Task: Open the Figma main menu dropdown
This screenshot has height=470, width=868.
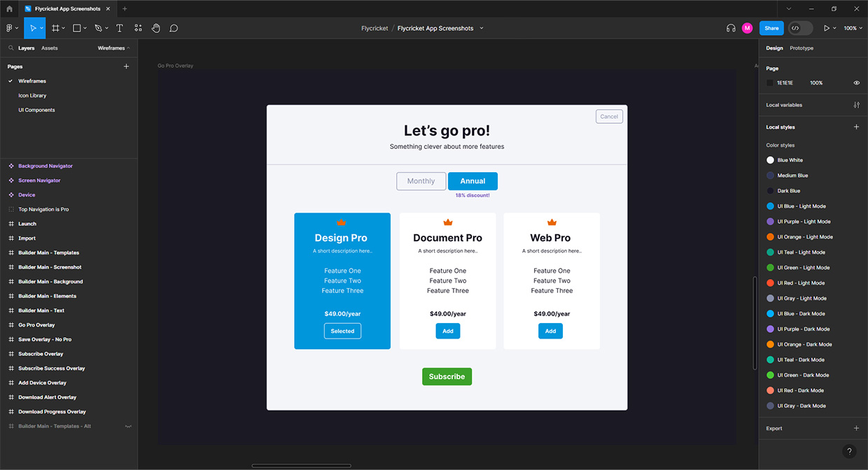Action: [12, 28]
